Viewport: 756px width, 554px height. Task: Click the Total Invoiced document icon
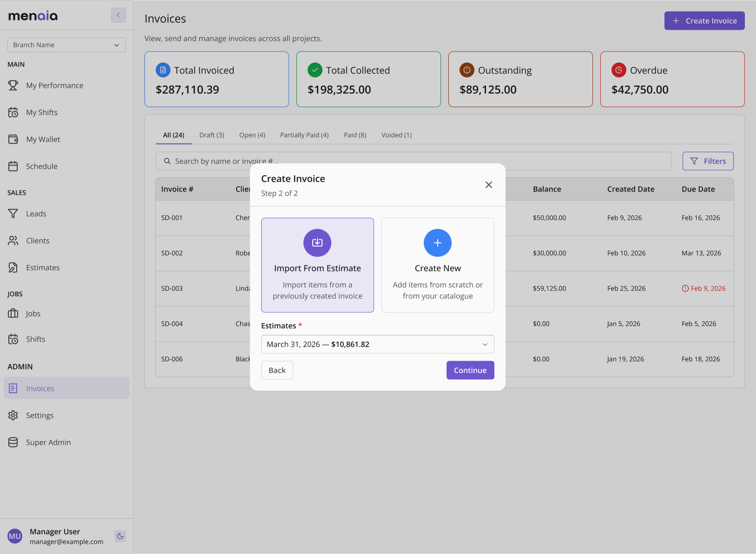[x=163, y=70]
